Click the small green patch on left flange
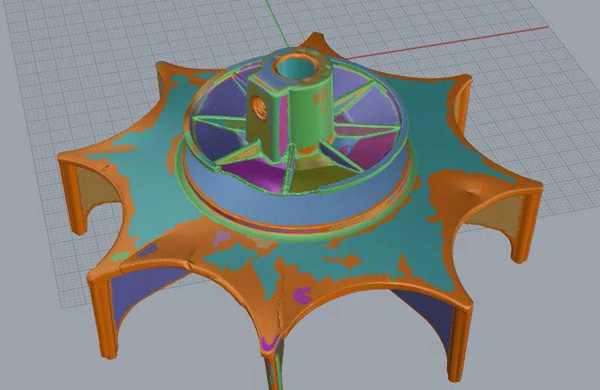600x390 pixels. (121, 256)
